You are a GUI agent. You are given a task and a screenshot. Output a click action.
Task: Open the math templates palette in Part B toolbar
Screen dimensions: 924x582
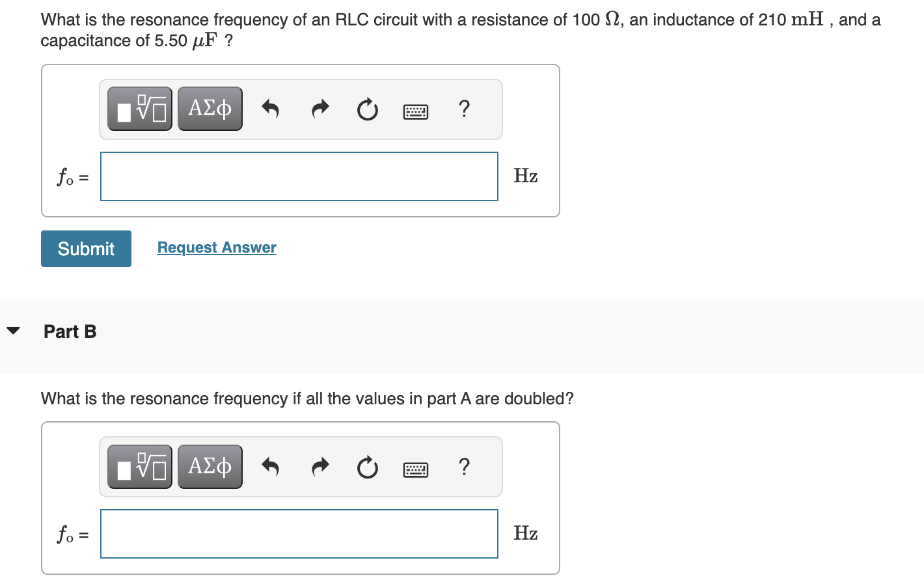click(x=139, y=466)
